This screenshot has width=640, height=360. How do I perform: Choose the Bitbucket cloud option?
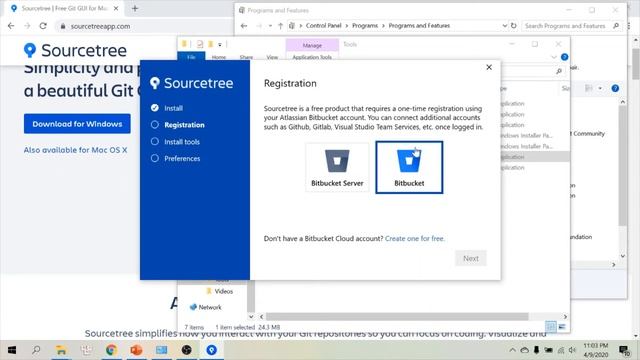tap(409, 167)
